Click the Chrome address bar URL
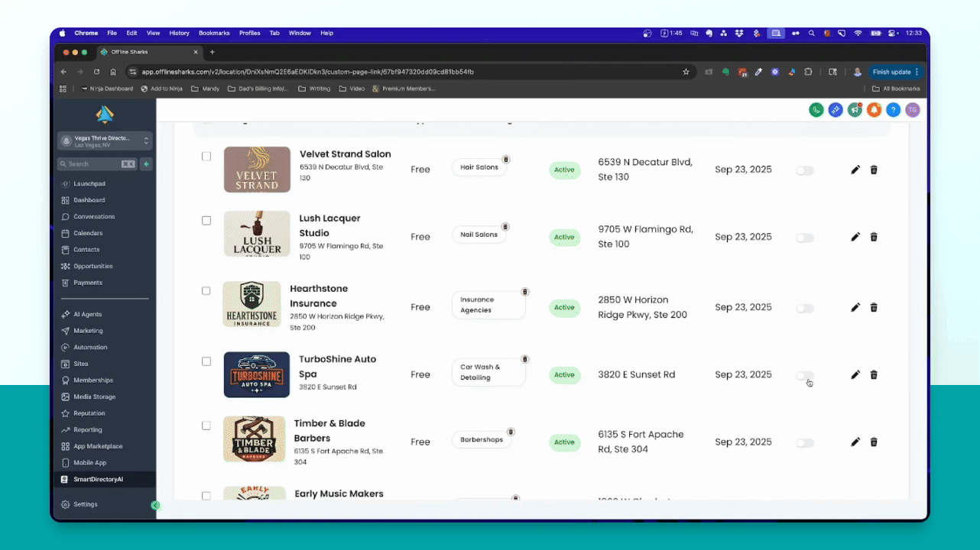Screen dimensions: 980x550 click(307, 72)
